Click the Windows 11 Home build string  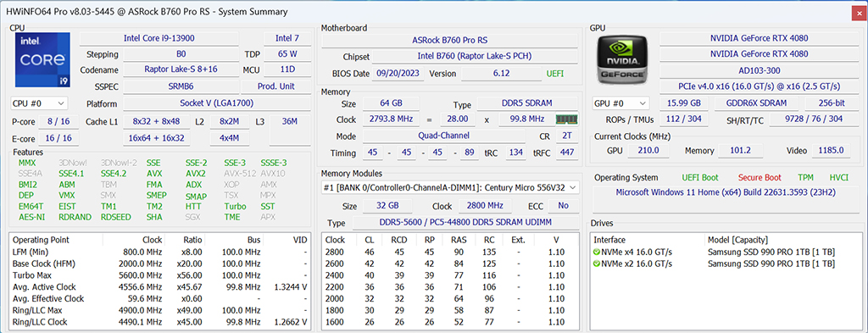click(x=726, y=192)
